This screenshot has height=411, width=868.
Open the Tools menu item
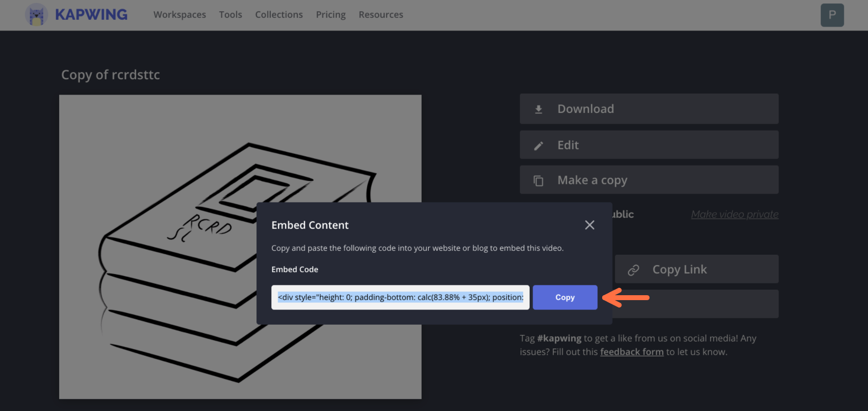(230, 15)
